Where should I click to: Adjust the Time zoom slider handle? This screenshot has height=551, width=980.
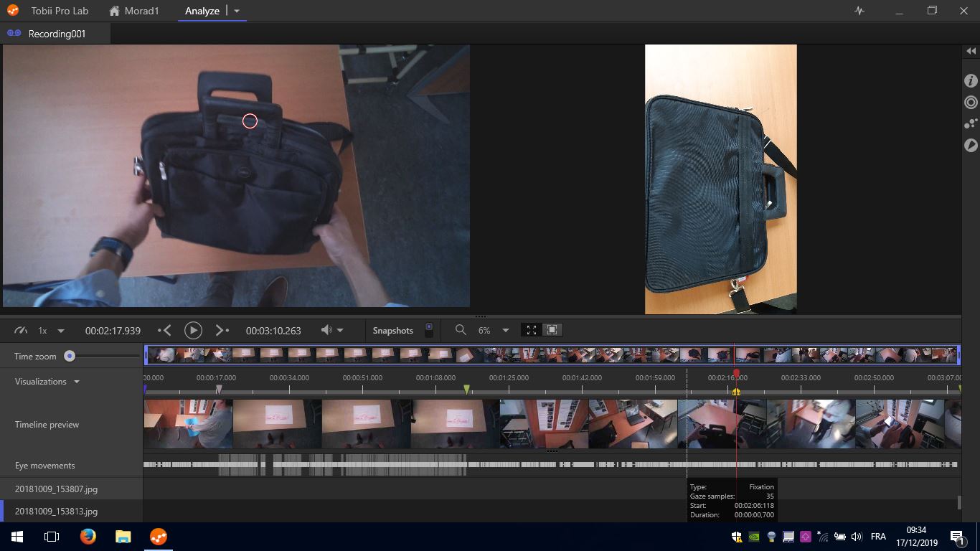pos(70,356)
